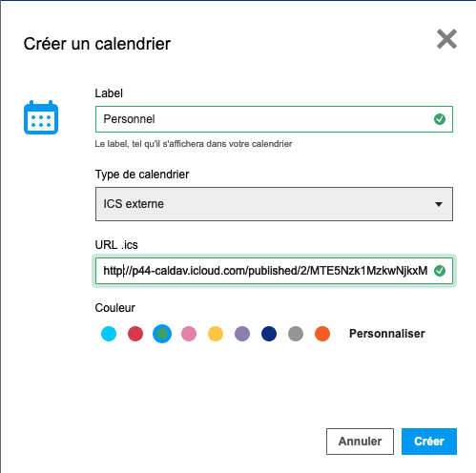The width and height of the screenshot is (476, 473).
Task: Click the blue calendar icon
Action: coord(41,117)
